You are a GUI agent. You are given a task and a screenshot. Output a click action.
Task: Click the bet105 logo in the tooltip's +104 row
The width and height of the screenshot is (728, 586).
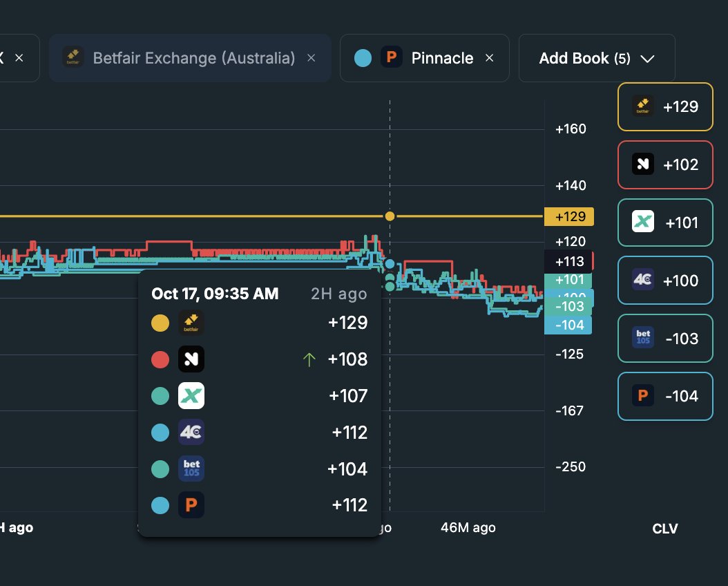pyautogui.click(x=191, y=469)
